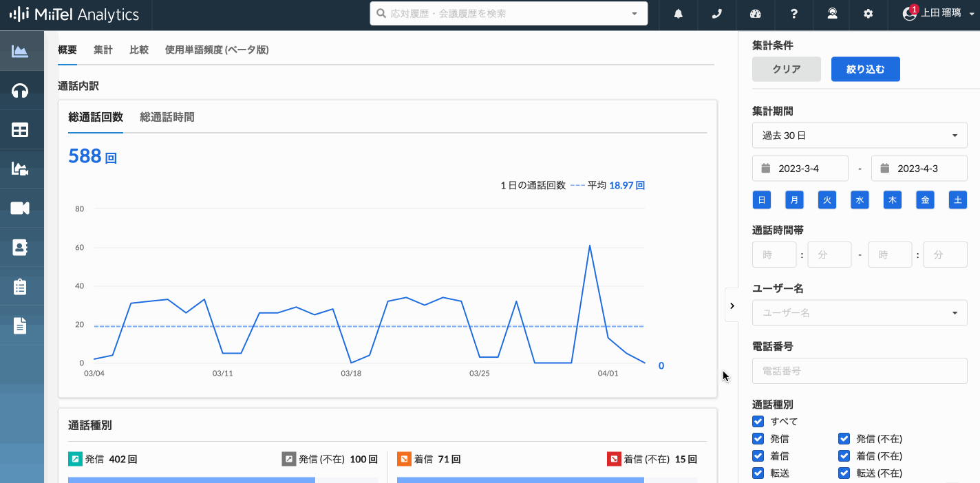The height and width of the screenshot is (483, 980).
Task: Open notifications bell icon
Action: (679, 14)
